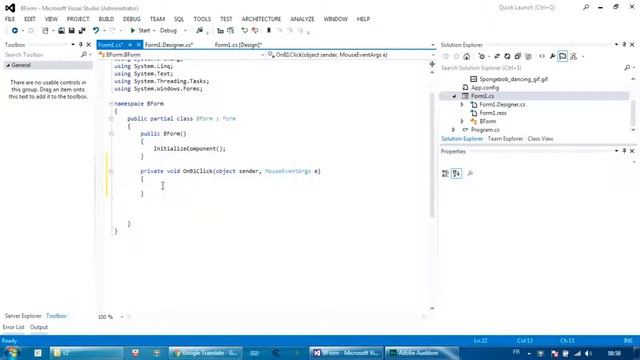Viewport: 640px width, 360px height.
Task: Click the View Class Diagram icon
Action: coord(573,56)
